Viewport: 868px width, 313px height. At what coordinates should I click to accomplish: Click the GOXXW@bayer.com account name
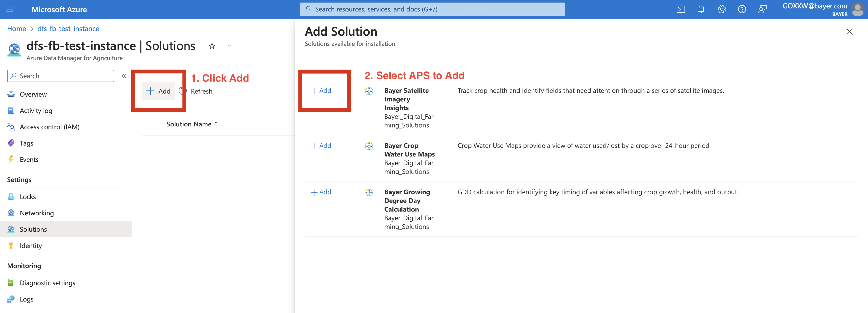point(815,6)
